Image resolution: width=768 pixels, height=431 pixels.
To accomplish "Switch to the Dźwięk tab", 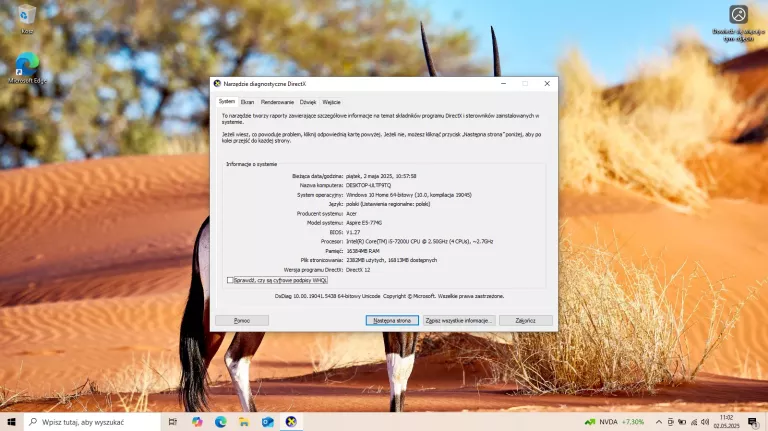I will (x=308, y=102).
